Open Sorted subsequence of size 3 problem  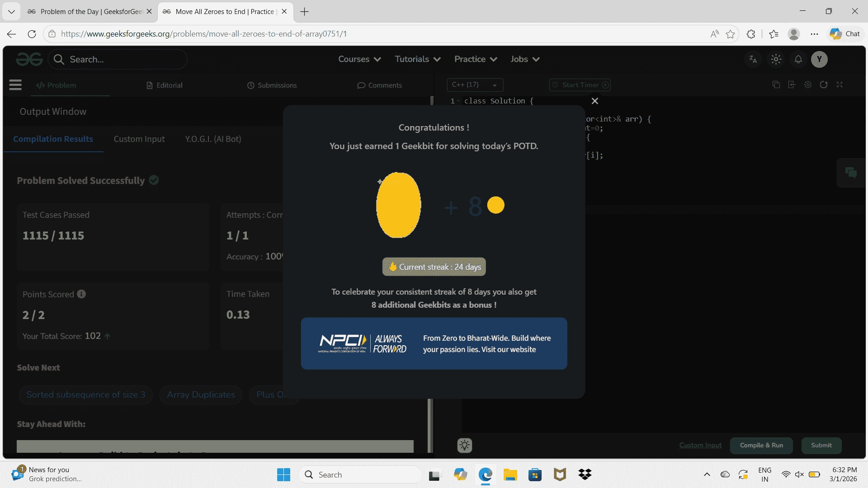(x=86, y=395)
